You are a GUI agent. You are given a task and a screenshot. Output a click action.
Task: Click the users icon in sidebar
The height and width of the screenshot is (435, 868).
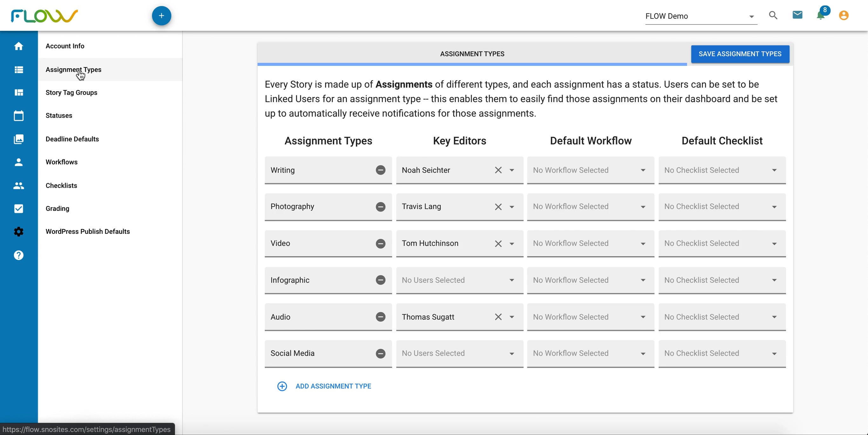(18, 185)
